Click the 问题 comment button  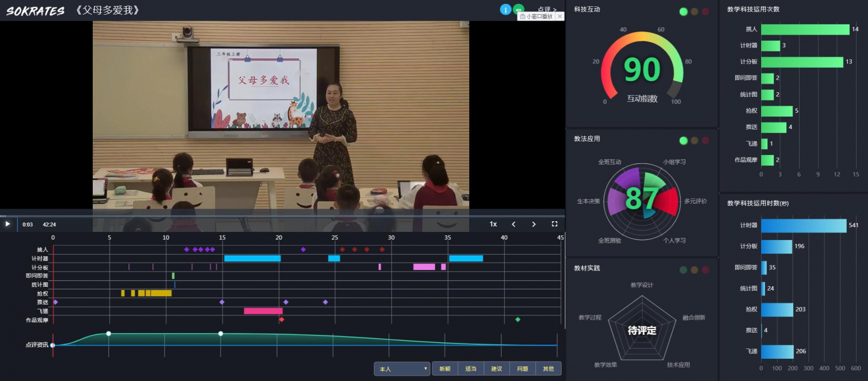(522, 369)
